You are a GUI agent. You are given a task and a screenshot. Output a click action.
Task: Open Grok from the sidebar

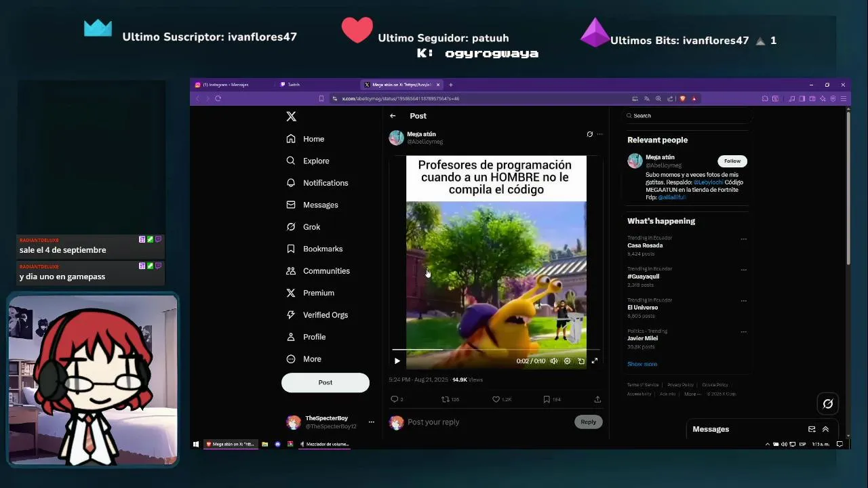pyautogui.click(x=303, y=227)
